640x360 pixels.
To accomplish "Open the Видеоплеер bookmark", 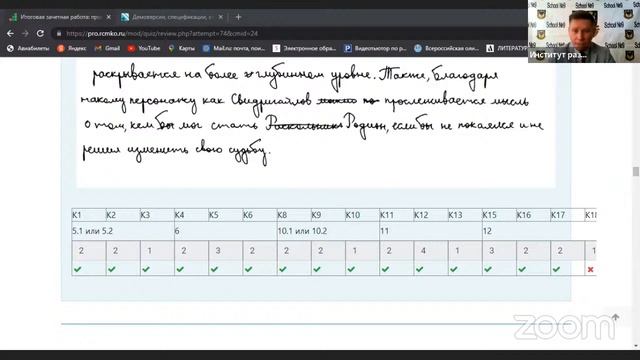I will (376, 48).
